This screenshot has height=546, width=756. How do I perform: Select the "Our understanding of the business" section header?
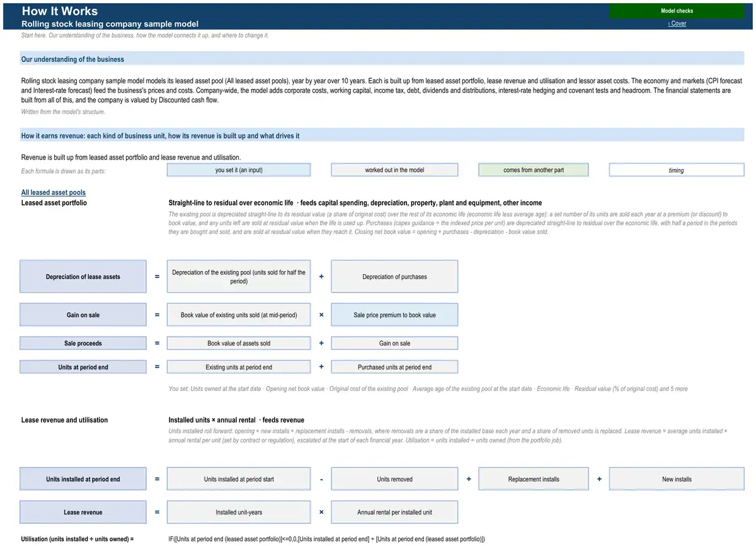(382, 59)
